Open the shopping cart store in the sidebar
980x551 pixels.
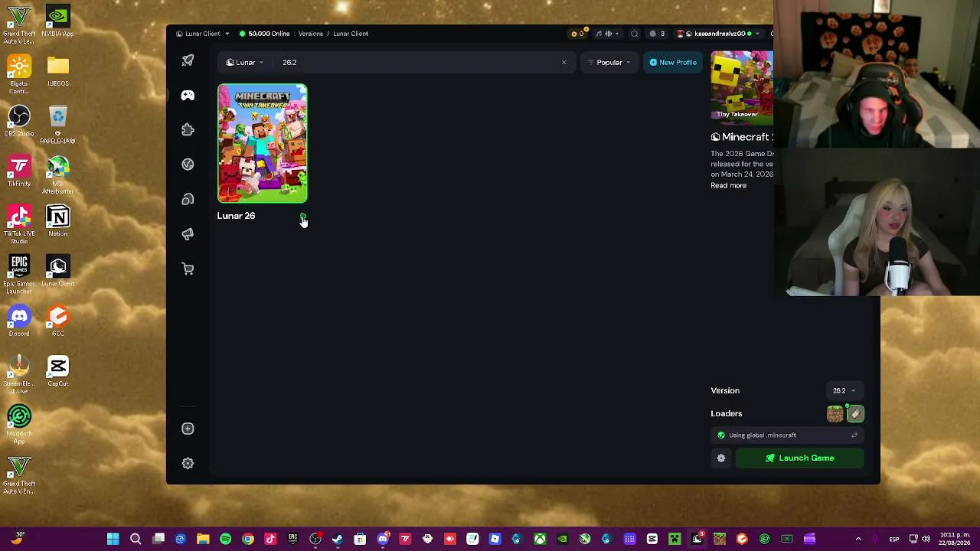pos(188,269)
